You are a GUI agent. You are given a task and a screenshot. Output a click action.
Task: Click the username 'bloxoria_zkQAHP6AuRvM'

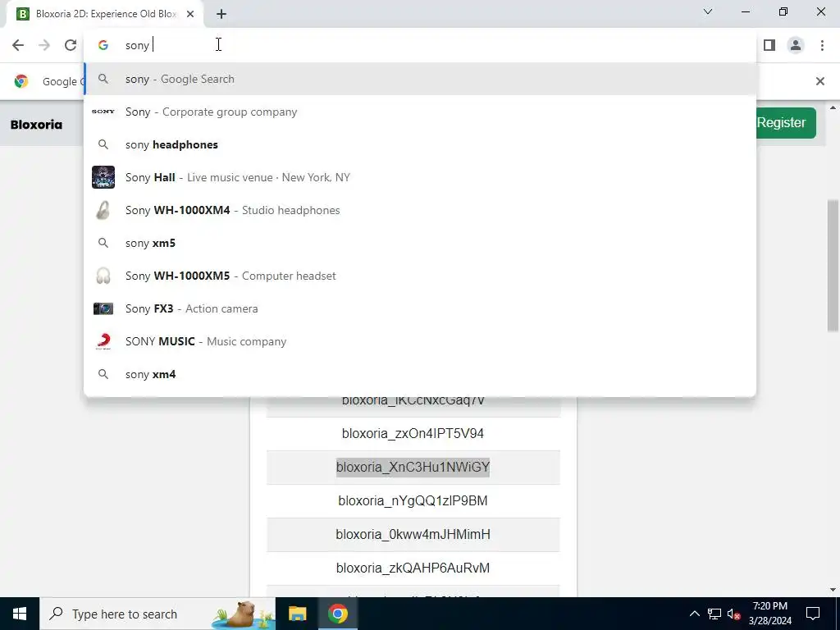pyautogui.click(x=413, y=568)
